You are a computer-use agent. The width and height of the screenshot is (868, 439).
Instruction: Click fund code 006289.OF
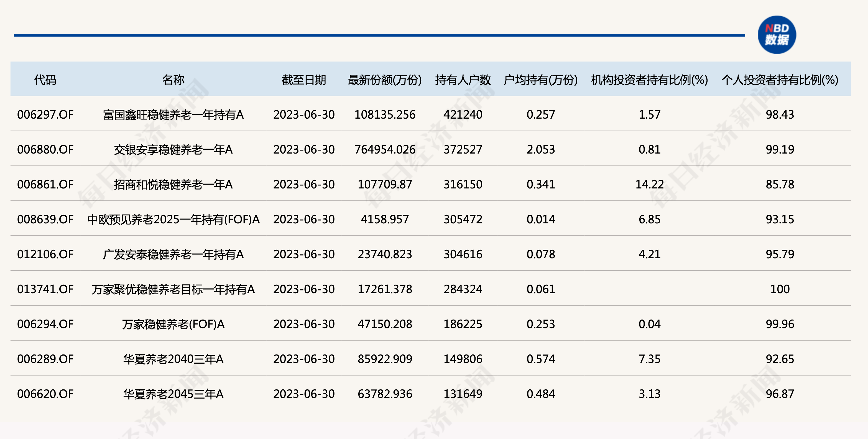(x=45, y=359)
